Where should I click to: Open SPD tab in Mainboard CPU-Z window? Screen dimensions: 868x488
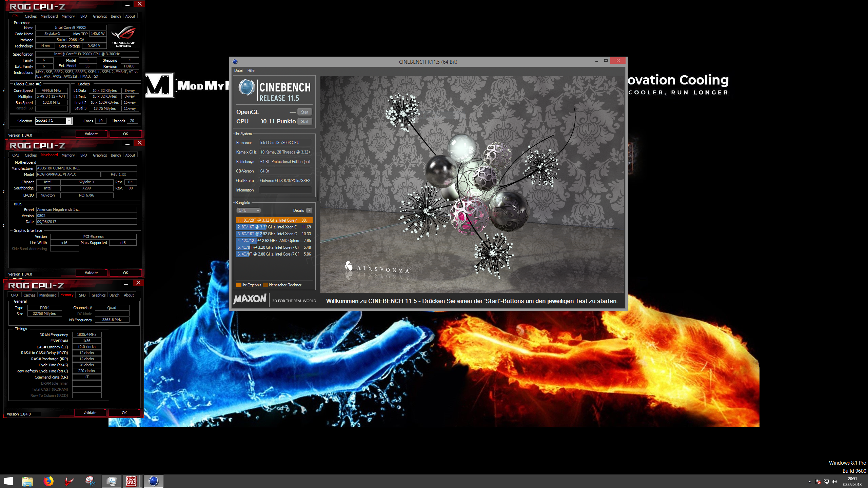[83, 155]
